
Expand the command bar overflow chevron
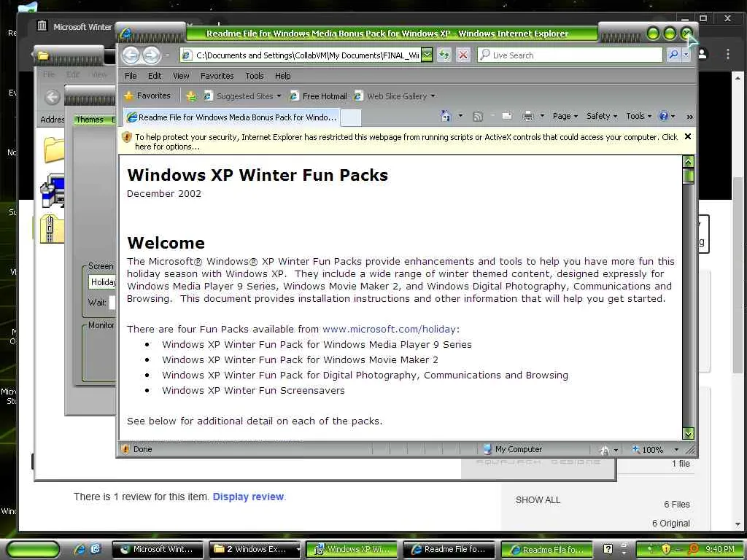689,116
